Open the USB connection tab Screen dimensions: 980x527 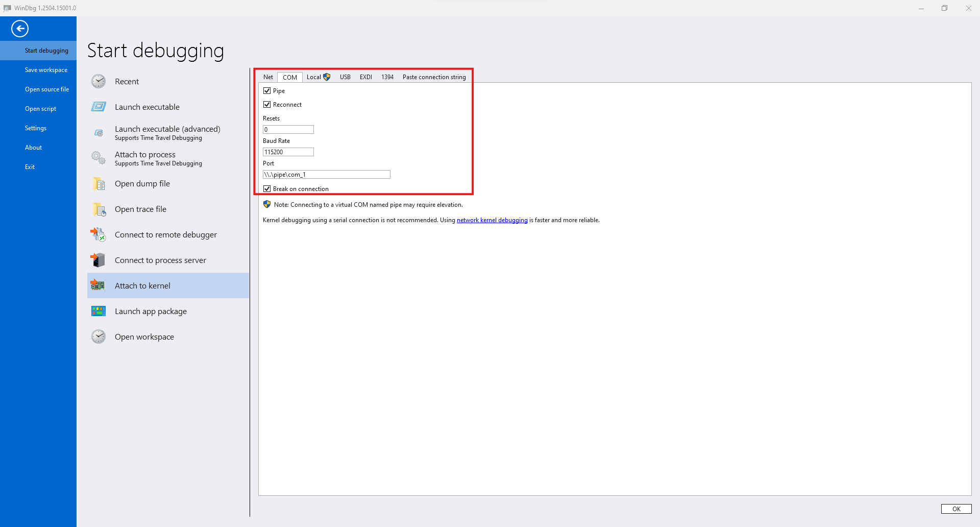(345, 77)
